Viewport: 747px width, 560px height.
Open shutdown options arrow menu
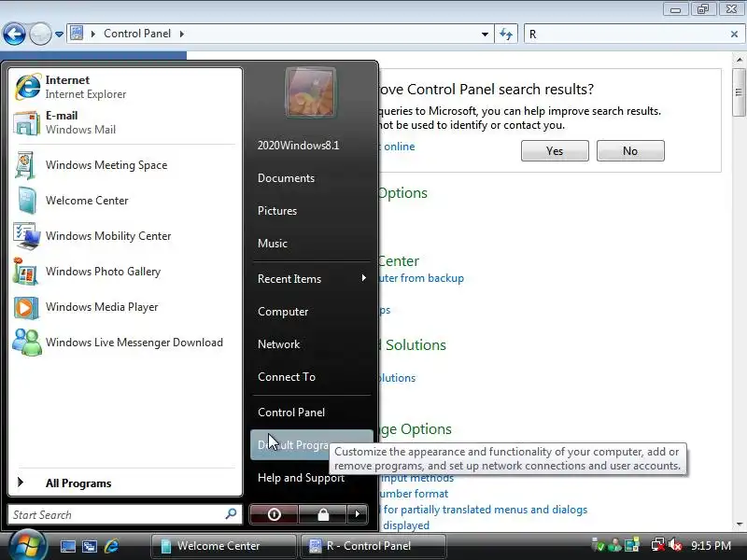[358, 514]
